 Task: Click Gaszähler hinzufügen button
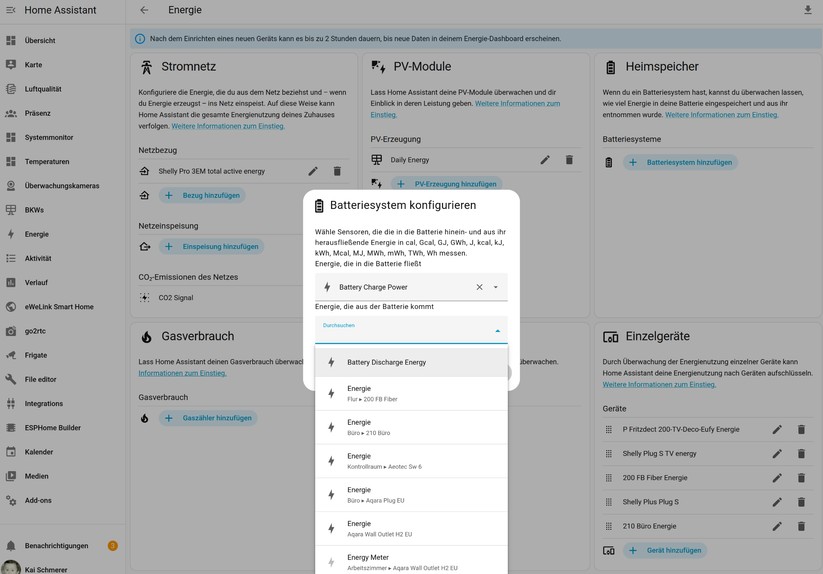tap(208, 418)
